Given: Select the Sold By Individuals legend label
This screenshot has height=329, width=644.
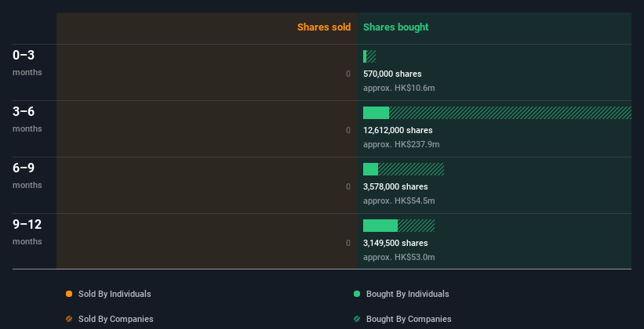Looking at the screenshot, I should [x=115, y=294].
